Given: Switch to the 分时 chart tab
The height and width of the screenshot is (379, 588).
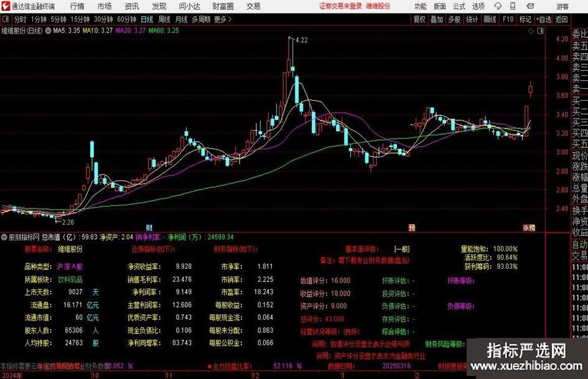Looking at the screenshot, I should tap(21, 19).
